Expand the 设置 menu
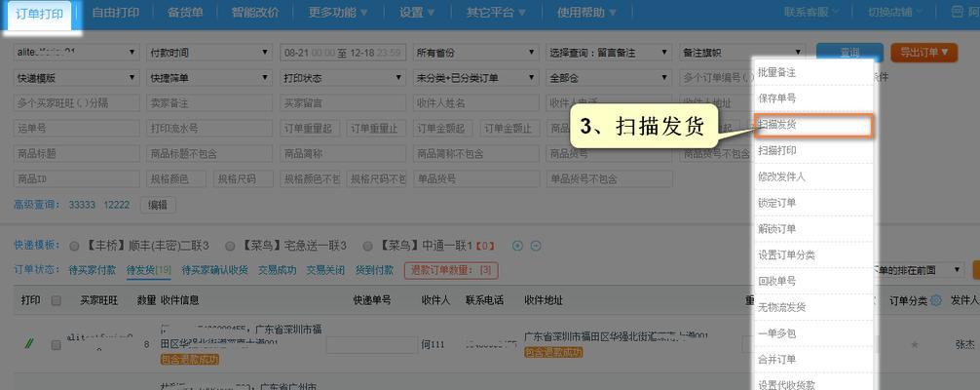Viewport: 980px width, 390px height. (x=417, y=13)
